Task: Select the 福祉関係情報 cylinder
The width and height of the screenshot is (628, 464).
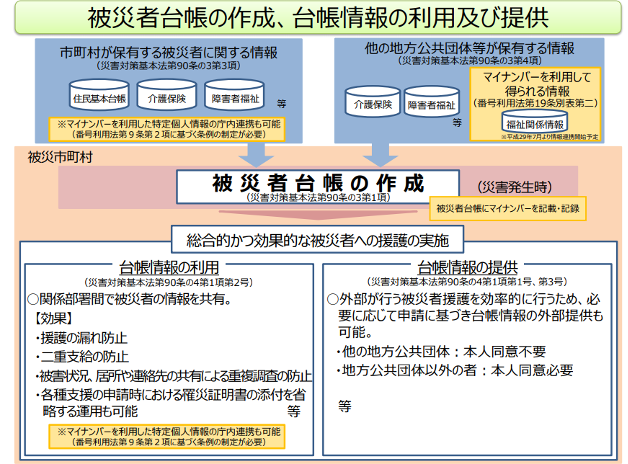Action: 535,122
